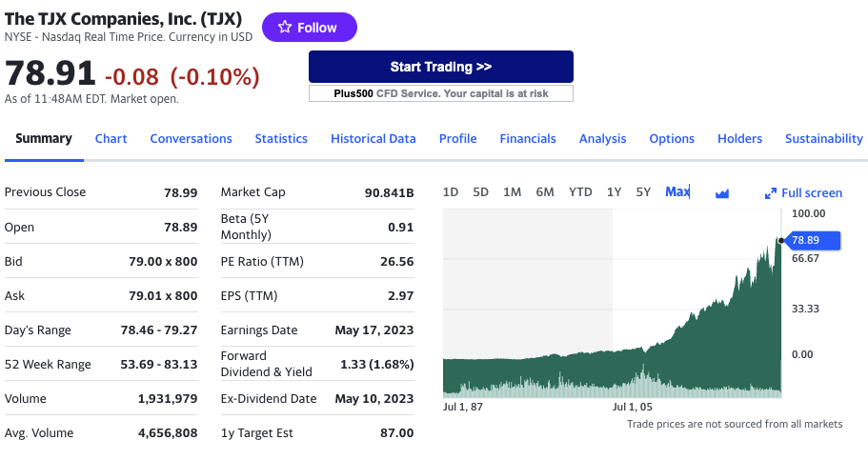Image resolution: width=868 pixels, height=460 pixels.
Task: Click the current price 78.91
Action: [50, 73]
